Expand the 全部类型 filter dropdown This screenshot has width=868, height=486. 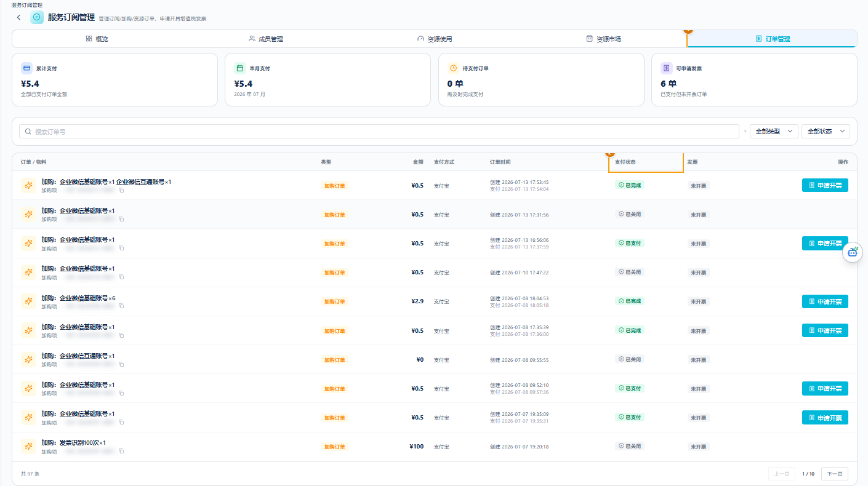(x=774, y=132)
